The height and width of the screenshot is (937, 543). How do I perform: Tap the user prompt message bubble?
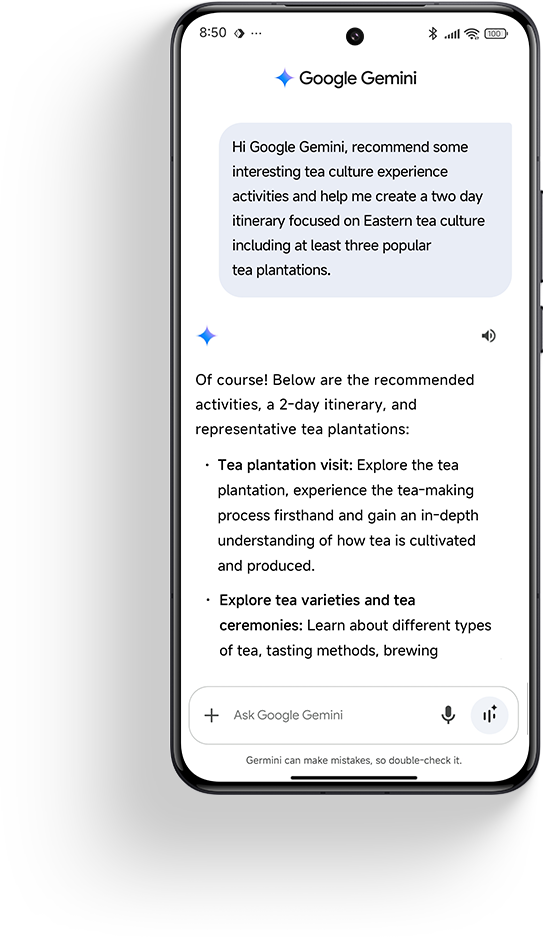pyautogui.click(x=366, y=209)
